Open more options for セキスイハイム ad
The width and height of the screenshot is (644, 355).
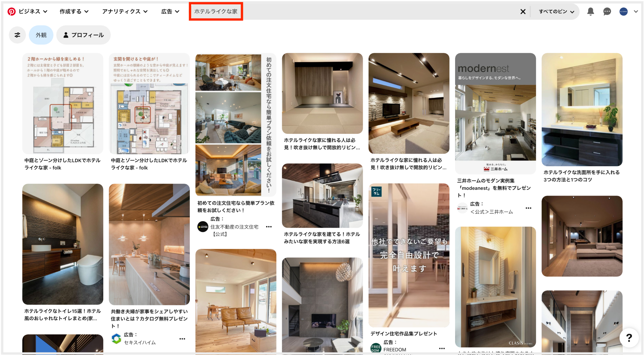click(x=182, y=339)
